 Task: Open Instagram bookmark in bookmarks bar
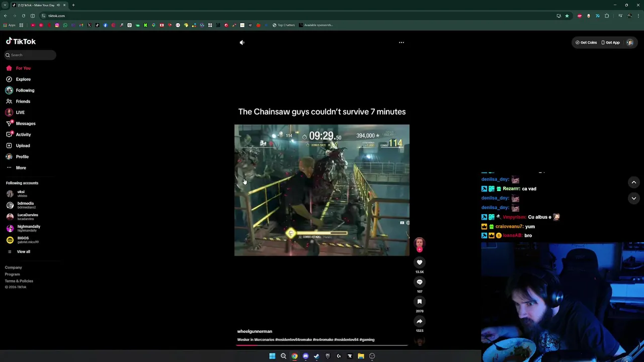pos(57,25)
